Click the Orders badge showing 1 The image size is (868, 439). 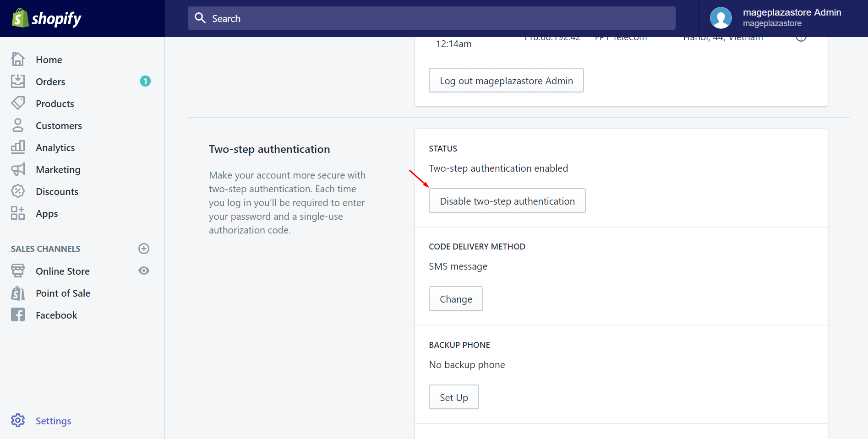(x=145, y=81)
